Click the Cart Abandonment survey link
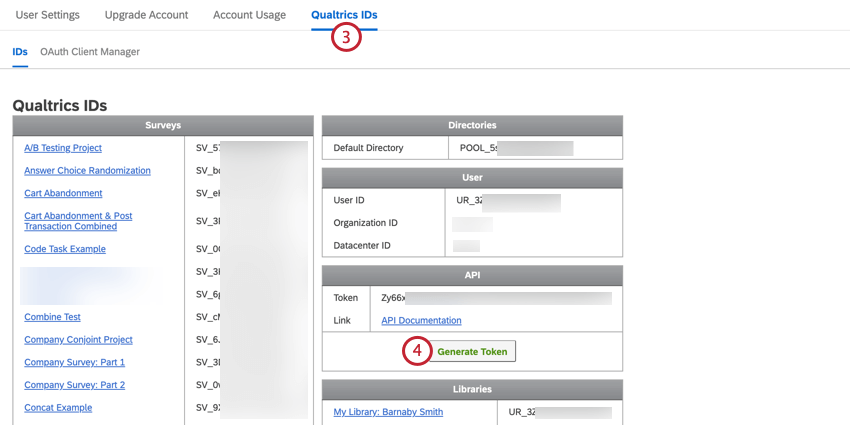This screenshot has height=425, width=850. point(63,193)
